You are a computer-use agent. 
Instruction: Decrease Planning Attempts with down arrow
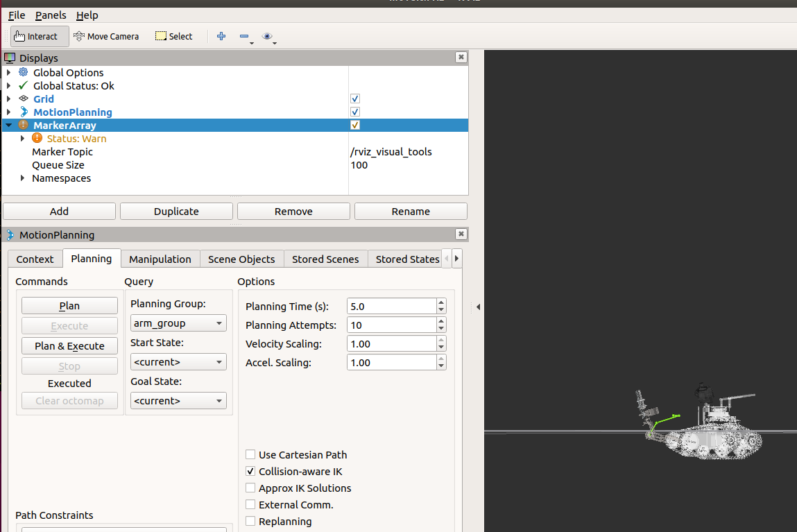[441, 329]
